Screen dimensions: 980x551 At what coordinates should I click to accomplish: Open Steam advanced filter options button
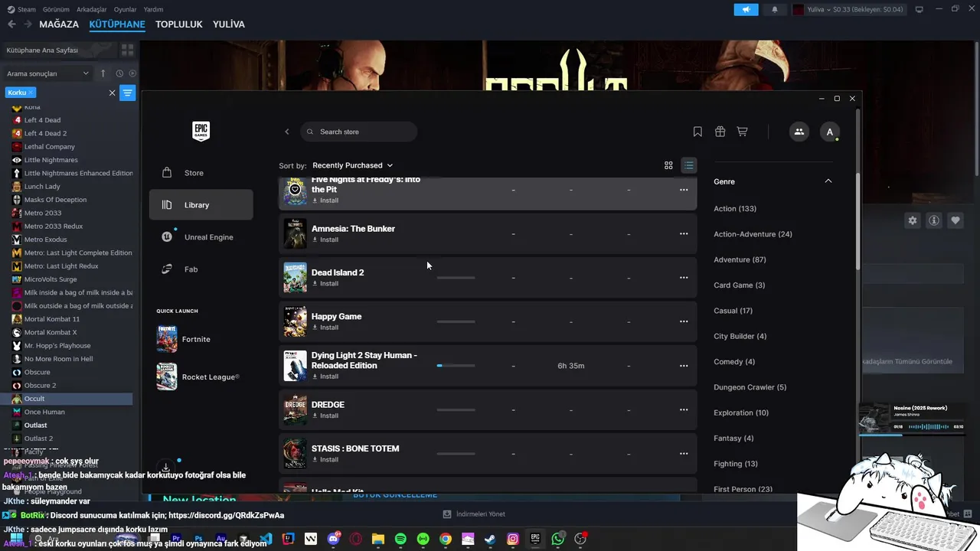(128, 93)
